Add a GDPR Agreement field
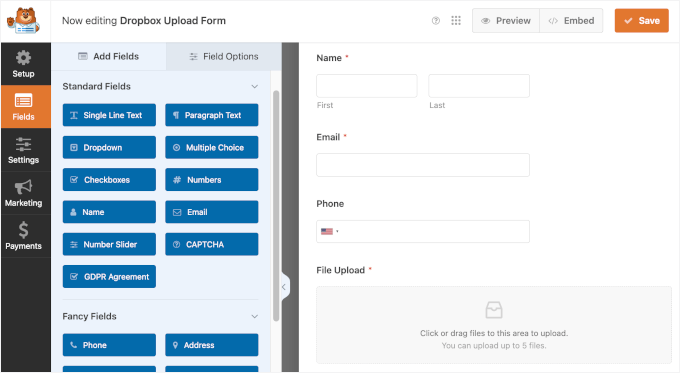The image size is (680, 373). coord(109,277)
